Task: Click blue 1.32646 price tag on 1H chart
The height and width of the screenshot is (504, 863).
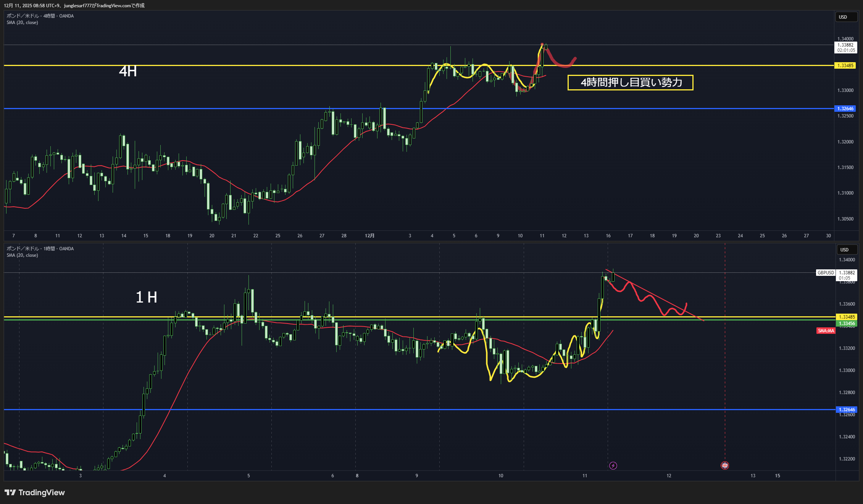Action: click(x=846, y=410)
